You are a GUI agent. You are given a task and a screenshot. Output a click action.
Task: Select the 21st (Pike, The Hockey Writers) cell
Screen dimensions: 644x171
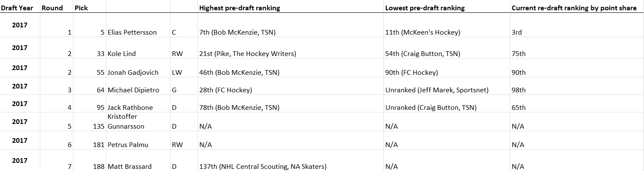click(x=248, y=54)
